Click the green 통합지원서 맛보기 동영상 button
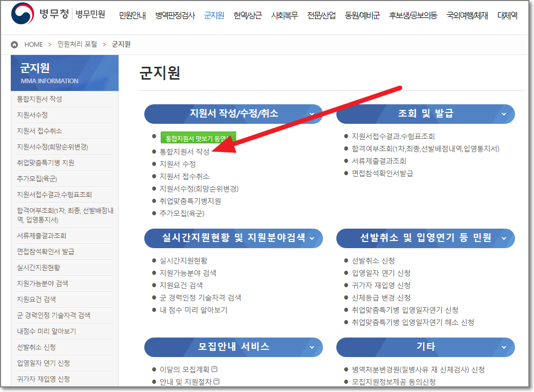534x392 pixels. (198, 137)
